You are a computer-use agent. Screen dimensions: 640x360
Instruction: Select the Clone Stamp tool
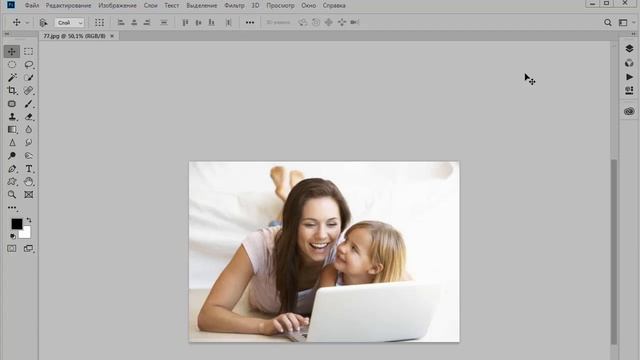[12, 117]
